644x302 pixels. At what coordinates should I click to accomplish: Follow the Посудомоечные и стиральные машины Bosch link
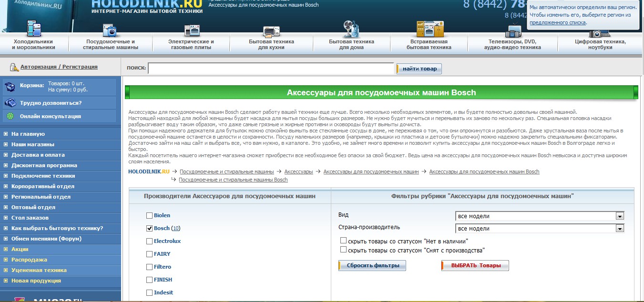pos(233,180)
